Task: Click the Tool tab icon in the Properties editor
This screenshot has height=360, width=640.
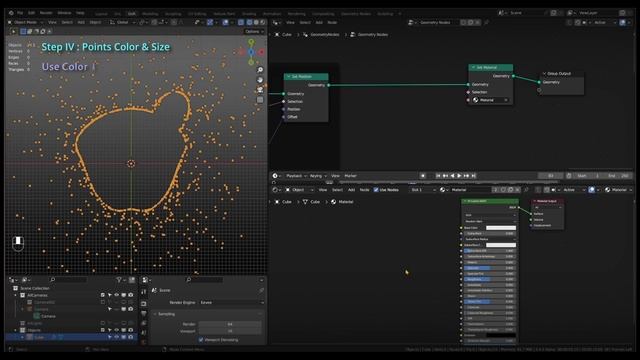Action: (x=144, y=292)
